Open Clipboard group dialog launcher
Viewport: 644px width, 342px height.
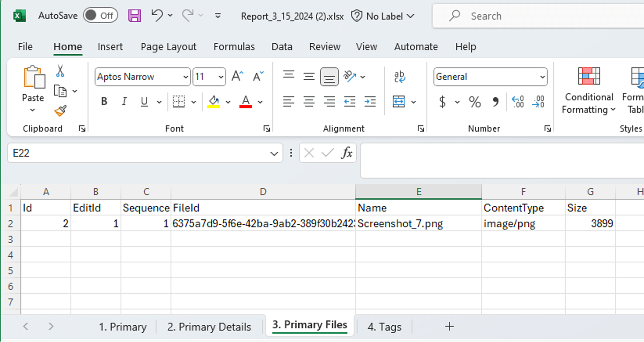click(82, 129)
